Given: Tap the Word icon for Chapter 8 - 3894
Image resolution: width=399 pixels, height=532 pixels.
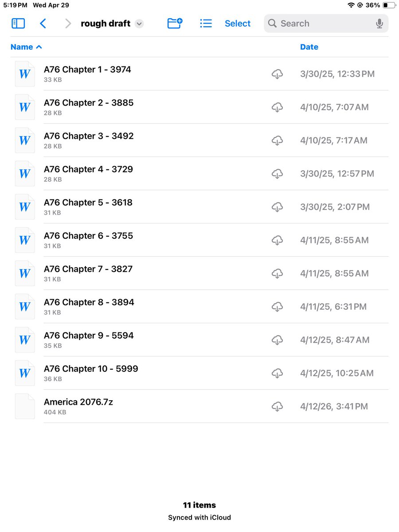Looking at the screenshot, I should 24,306.
